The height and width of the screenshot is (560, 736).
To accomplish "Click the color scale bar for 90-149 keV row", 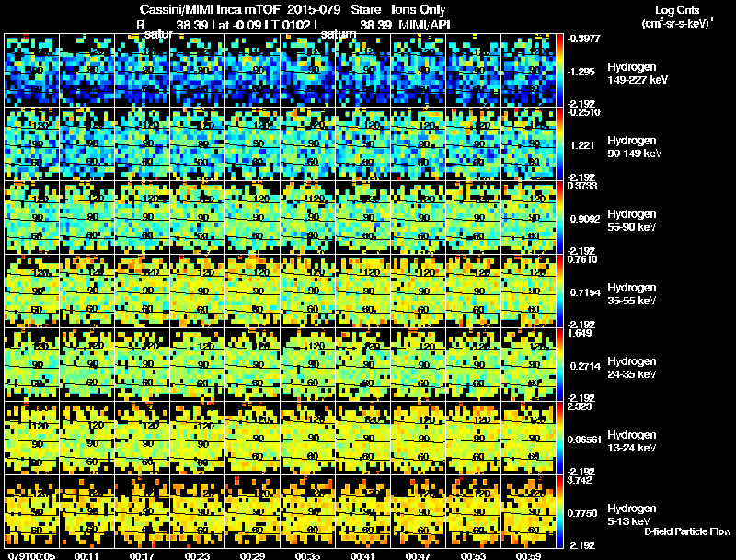I will pos(559,144).
